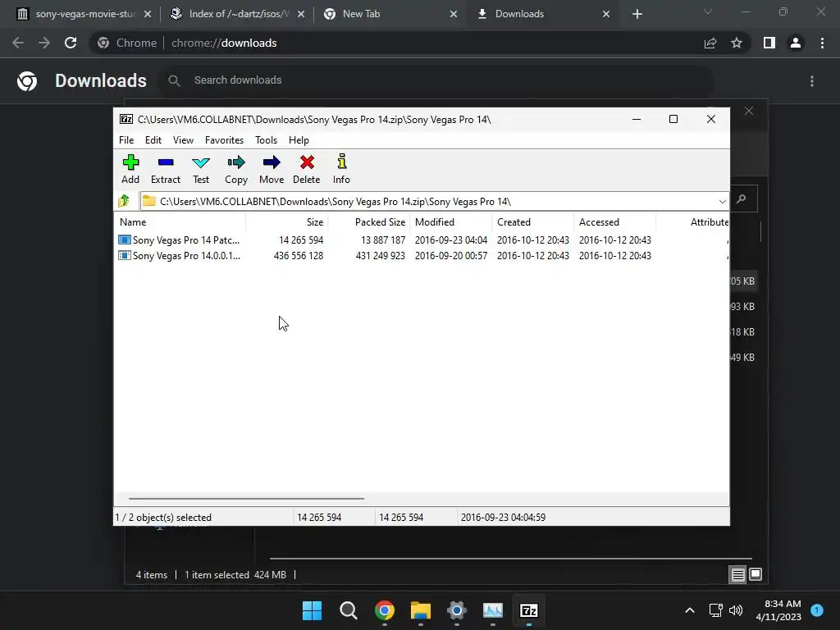
Task: Click the red Delete icon
Action: pos(307,169)
